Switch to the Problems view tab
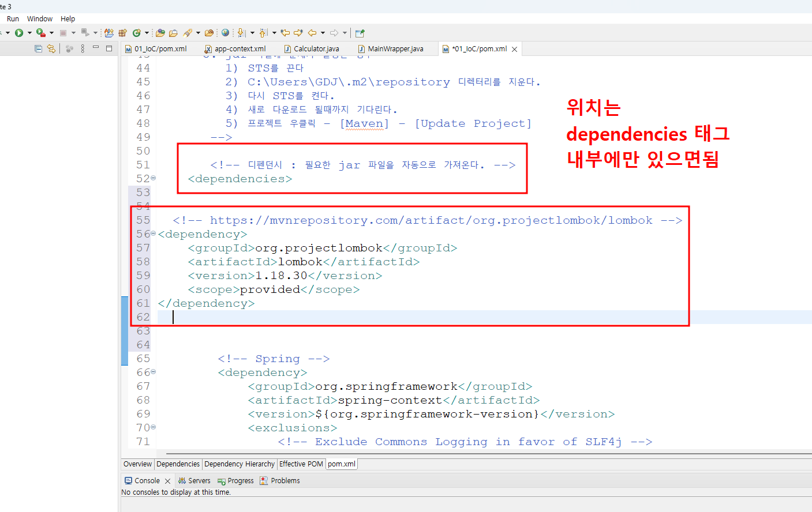This screenshot has height=512, width=812. [280, 481]
